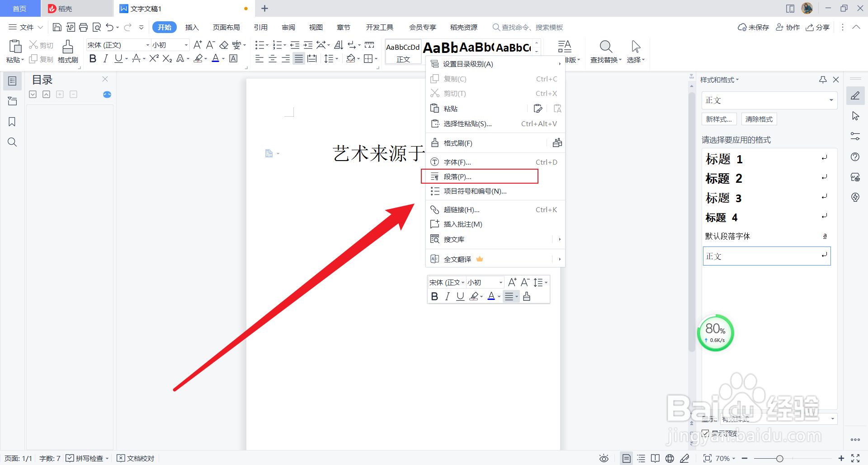Open the current style 正文 dropdown
Image resolution: width=868 pixels, height=465 pixels.
coord(831,100)
